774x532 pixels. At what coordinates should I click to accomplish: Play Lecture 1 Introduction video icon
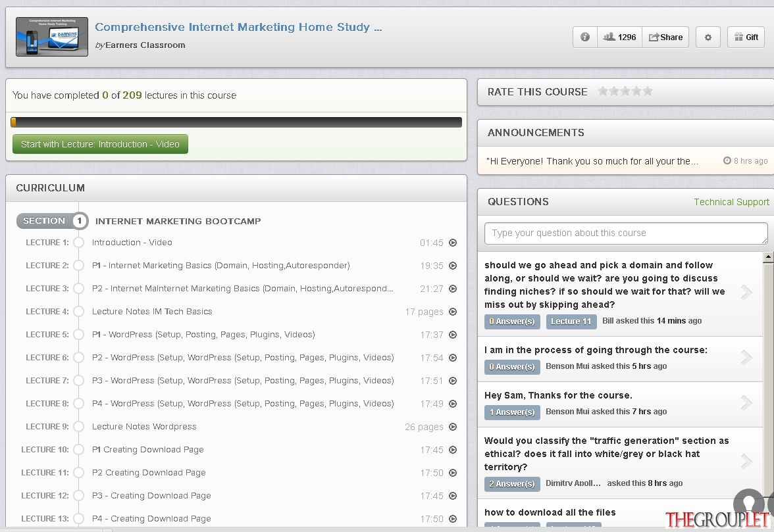pos(453,243)
